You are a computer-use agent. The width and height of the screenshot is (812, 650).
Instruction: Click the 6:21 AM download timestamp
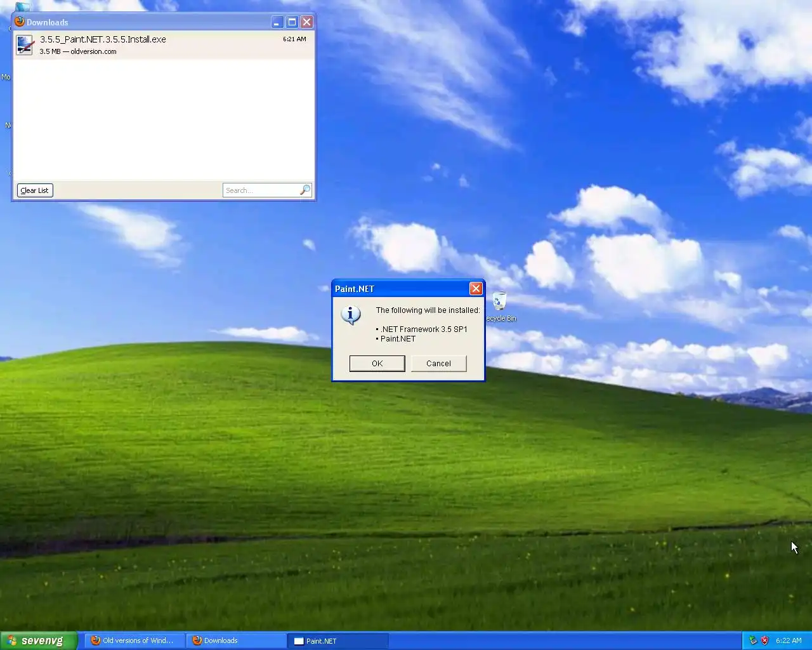pos(294,39)
